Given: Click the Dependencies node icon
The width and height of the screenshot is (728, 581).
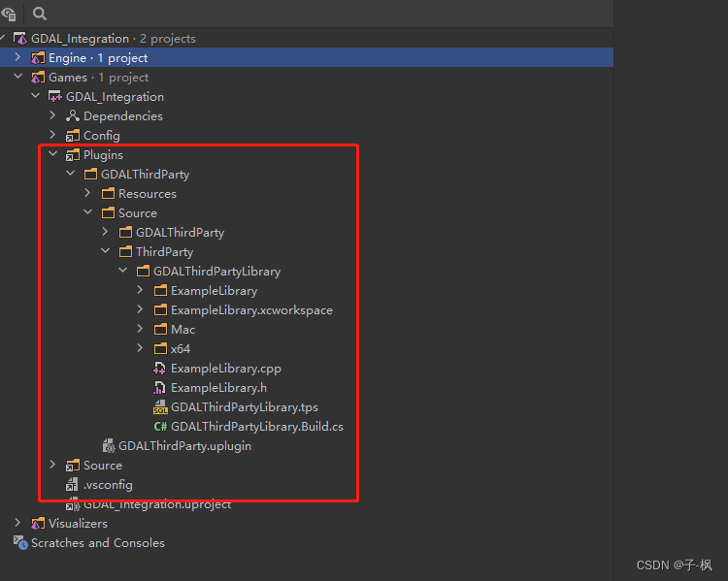Looking at the screenshot, I should coord(73,116).
